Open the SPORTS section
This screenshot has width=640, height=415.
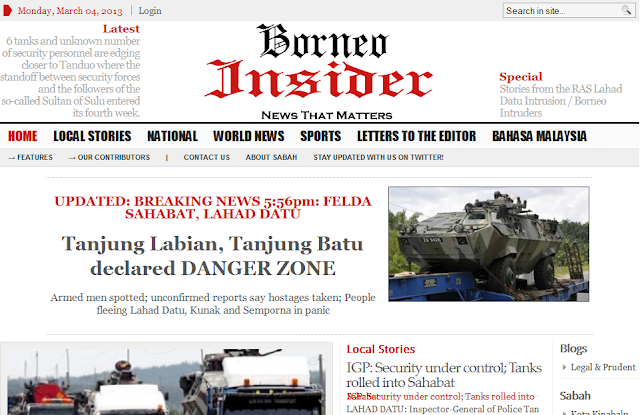point(320,136)
